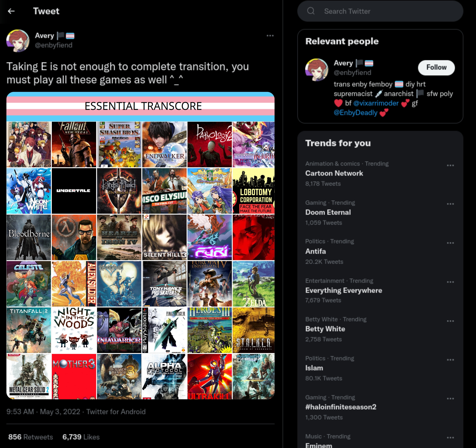Click the Pathologic cover art
476x448 pixels.
[209, 144]
